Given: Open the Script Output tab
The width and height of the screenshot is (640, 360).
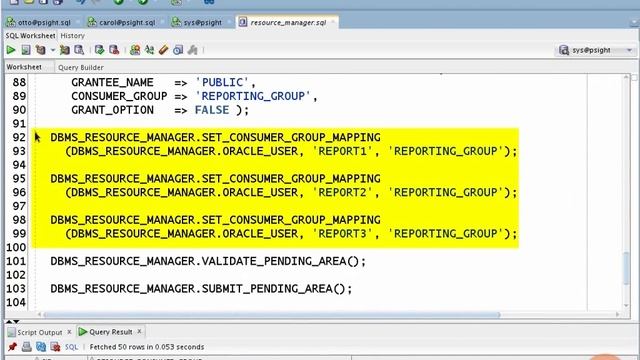Looking at the screenshot, I should click(40, 332).
